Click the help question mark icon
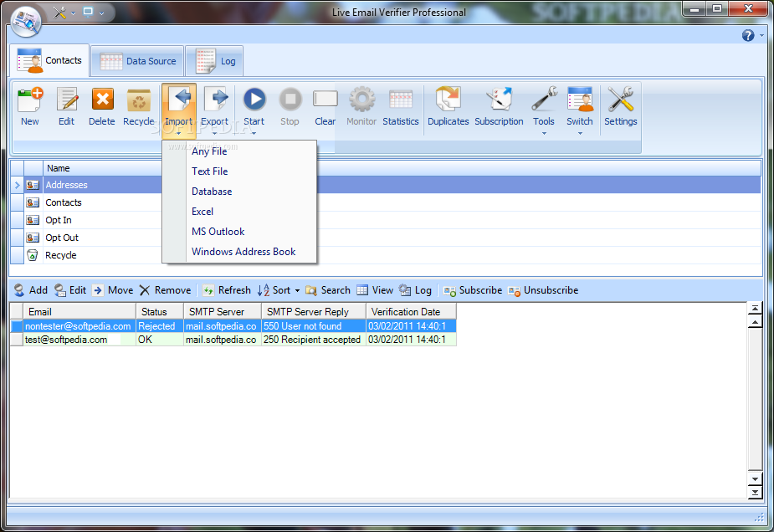 point(748,35)
